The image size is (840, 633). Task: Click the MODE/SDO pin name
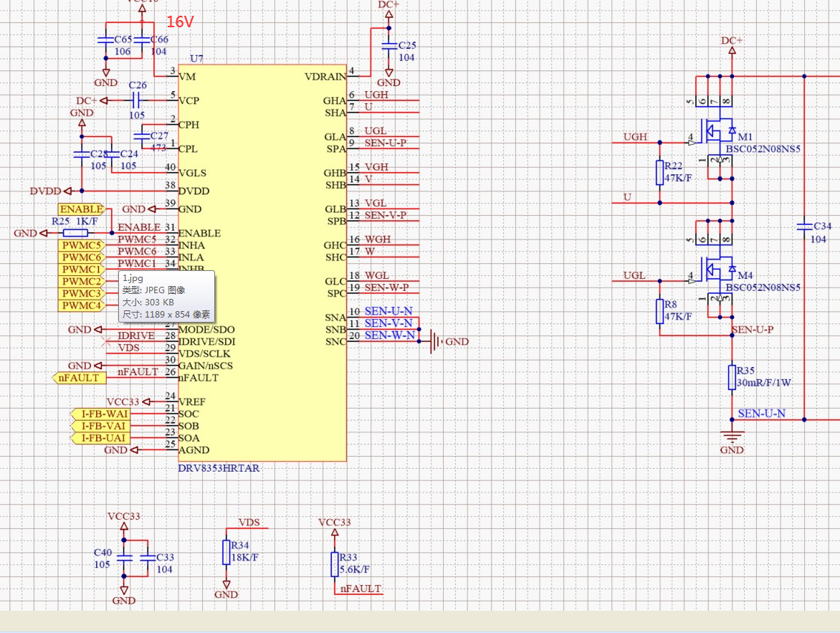coord(207,330)
